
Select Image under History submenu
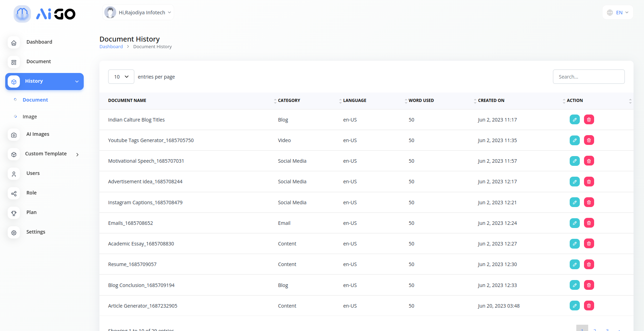pos(30,117)
